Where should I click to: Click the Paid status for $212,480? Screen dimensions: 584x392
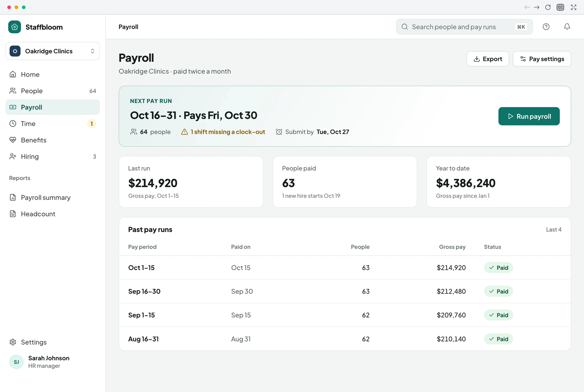point(498,291)
